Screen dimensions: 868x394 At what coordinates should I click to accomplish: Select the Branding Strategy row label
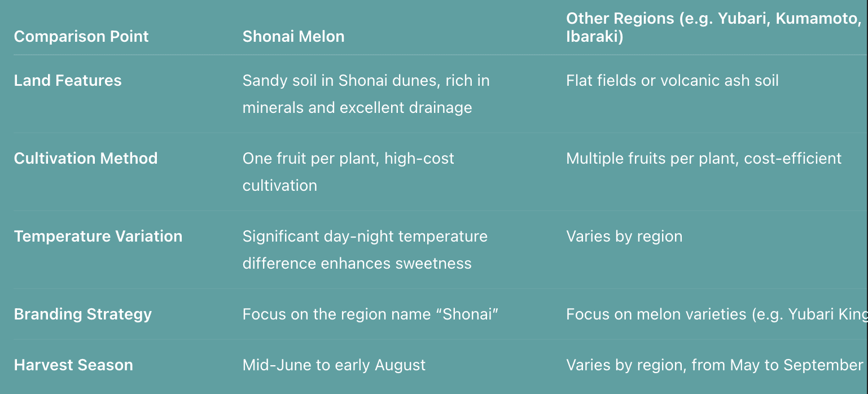click(83, 314)
